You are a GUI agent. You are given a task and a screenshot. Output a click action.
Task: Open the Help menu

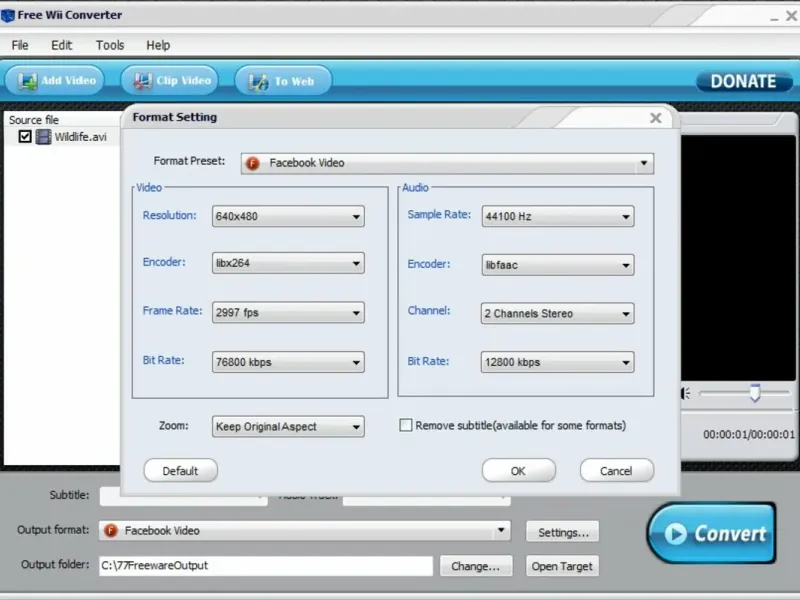158,45
